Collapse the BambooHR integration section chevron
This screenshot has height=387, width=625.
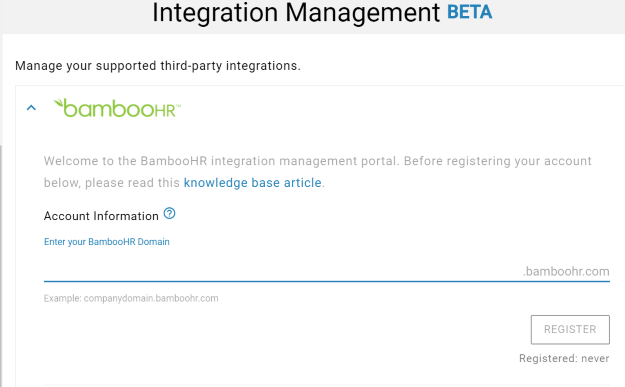pyautogui.click(x=31, y=108)
